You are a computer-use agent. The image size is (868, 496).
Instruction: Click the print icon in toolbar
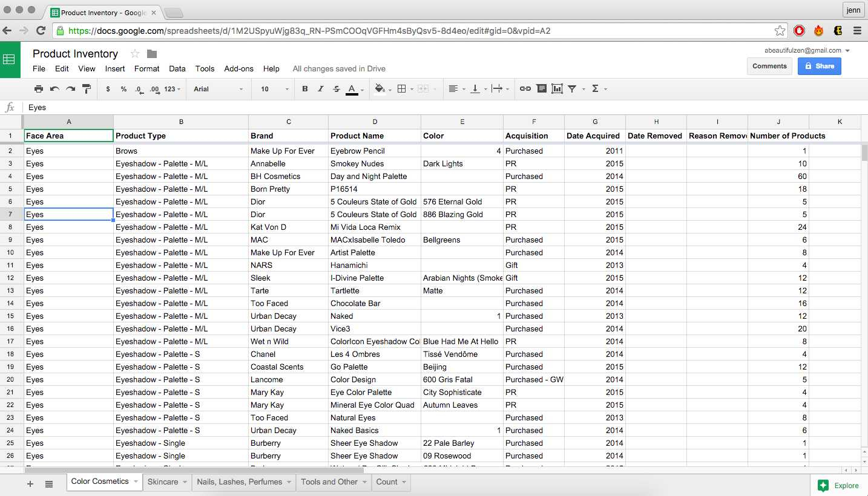click(x=39, y=89)
